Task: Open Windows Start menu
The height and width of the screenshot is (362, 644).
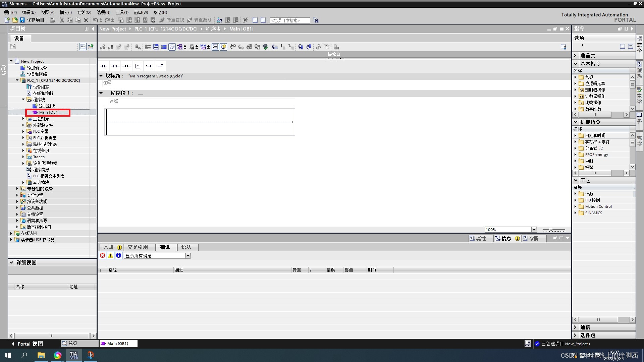Action: (x=8, y=355)
